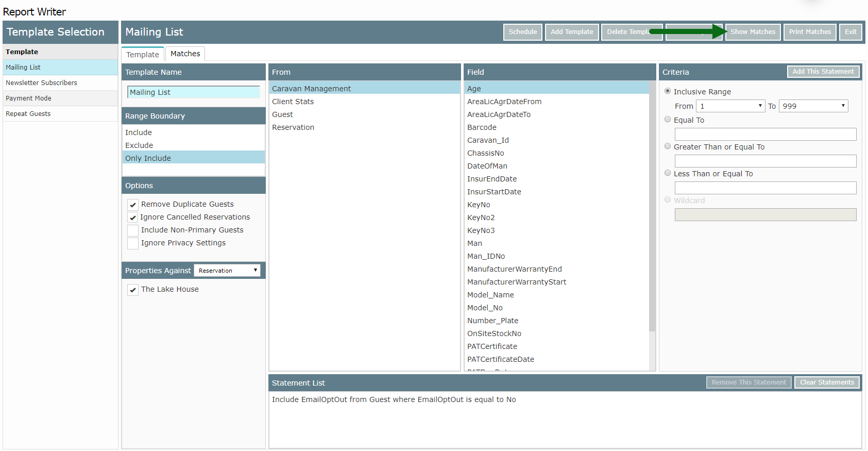Switch to the Template tab
The height and width of the screenshot is (451, 868).
pos(143,54)
